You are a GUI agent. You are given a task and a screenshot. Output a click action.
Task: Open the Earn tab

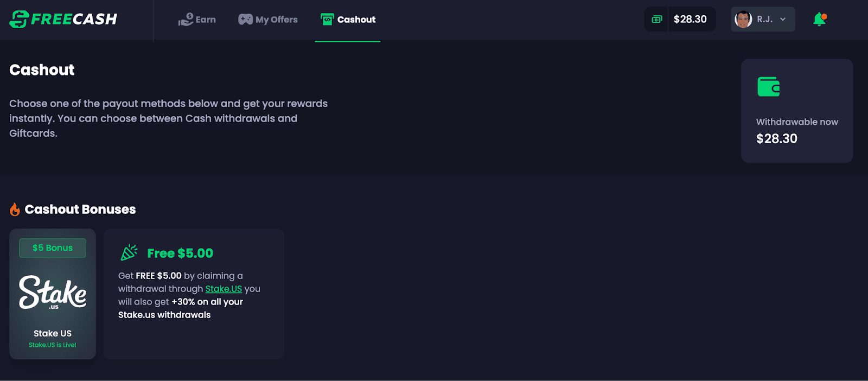click(x=197, y=20)
